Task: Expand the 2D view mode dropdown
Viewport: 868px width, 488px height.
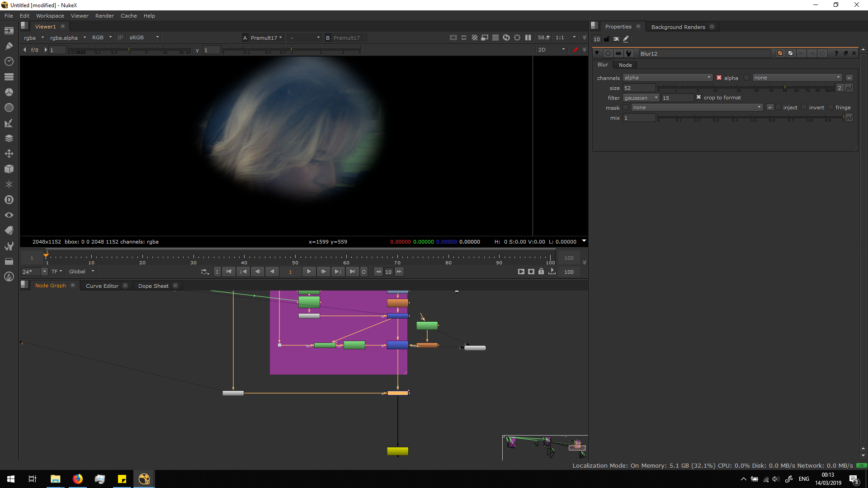Action: pos(552,50)
